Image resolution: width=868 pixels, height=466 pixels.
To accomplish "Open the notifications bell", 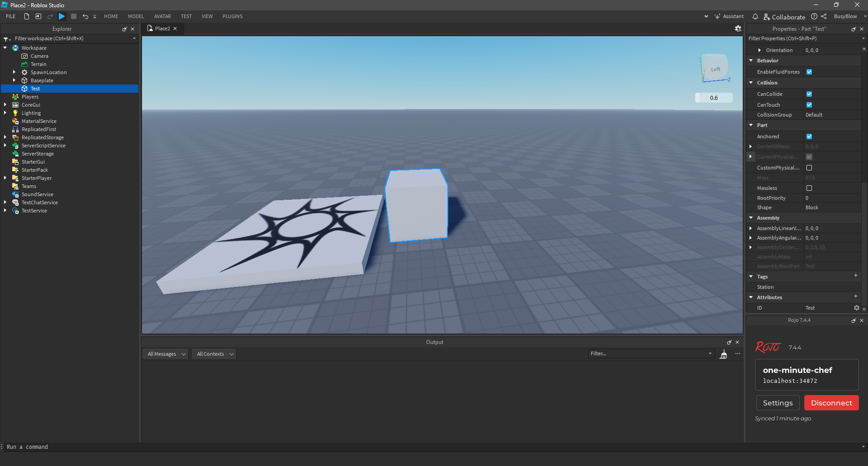I will 755,16.
